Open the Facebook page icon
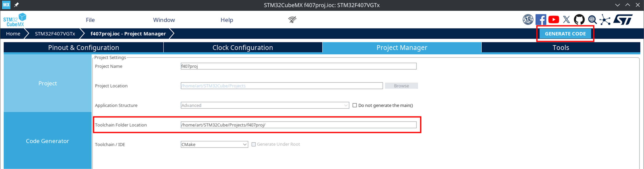This screenshot has height=169, width=644. point(541,19)
